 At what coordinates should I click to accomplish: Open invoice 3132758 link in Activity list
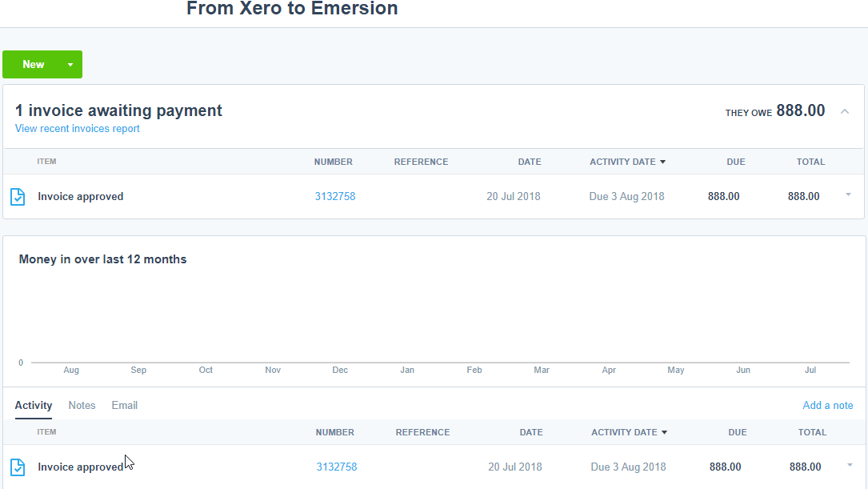coord(336,467)
